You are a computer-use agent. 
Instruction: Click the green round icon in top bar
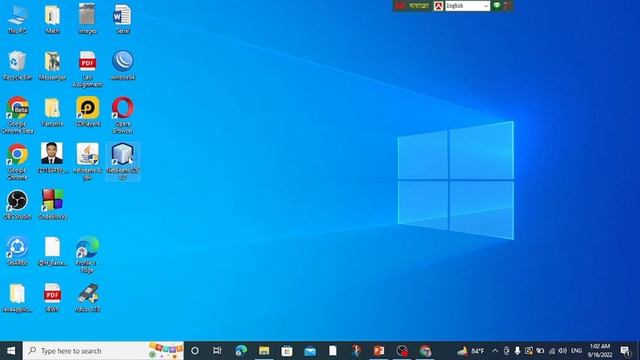tap(497, 5)
